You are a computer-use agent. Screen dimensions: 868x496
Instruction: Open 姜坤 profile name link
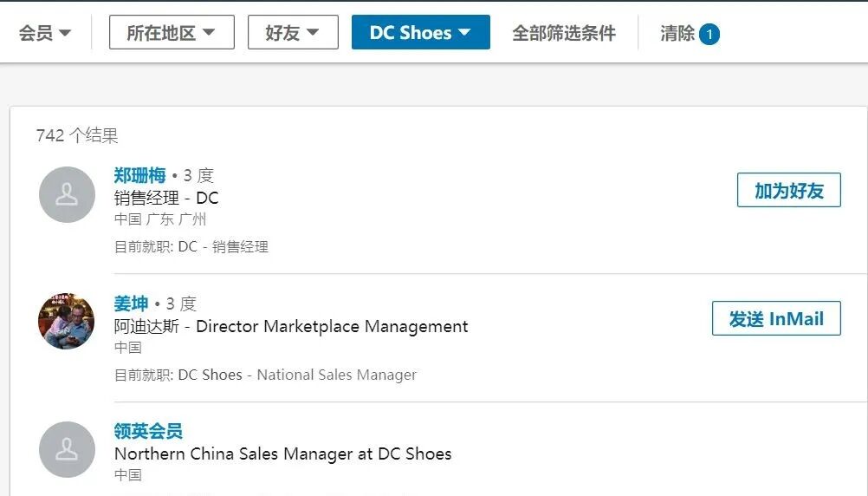point(131,303)
